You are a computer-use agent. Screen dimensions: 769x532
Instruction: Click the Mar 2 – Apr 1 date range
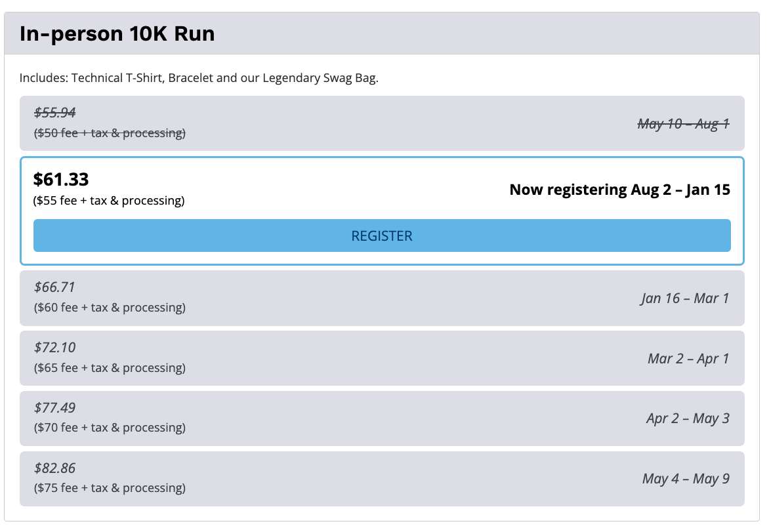point(688,359)
